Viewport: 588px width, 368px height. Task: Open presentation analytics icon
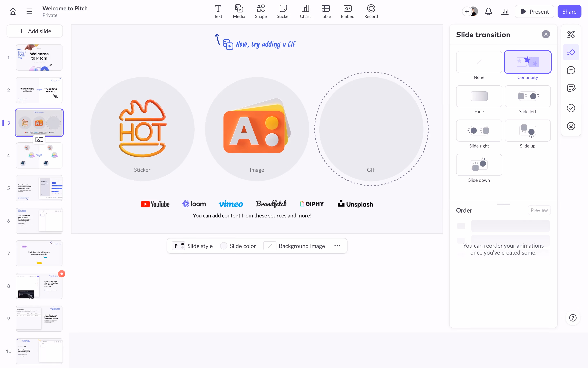[x=505, y=11]
